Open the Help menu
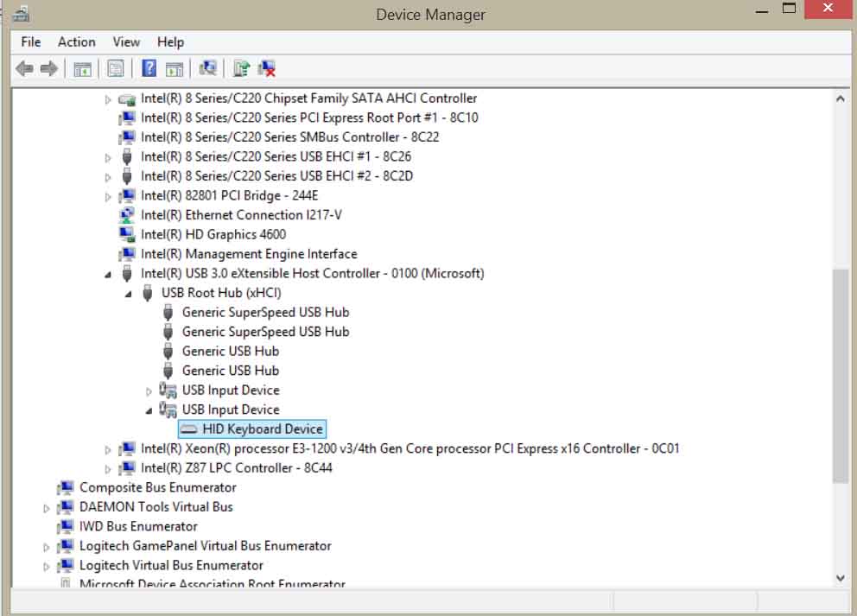The height and width of the screenshot is (616, 857). 170,42
